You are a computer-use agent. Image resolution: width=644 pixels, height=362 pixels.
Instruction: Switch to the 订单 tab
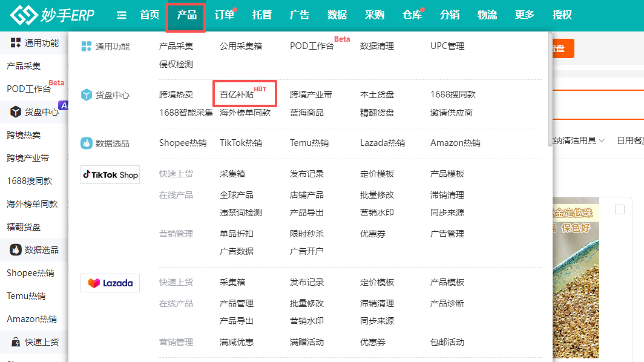pyautogui.click(x=224, y=15)
